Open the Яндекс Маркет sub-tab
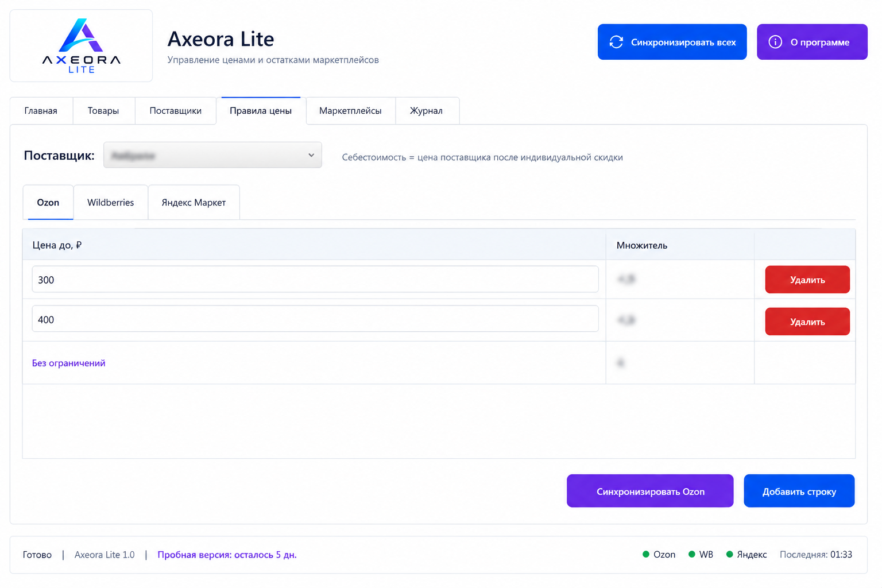The image size is (882, 588). point(194,202)
